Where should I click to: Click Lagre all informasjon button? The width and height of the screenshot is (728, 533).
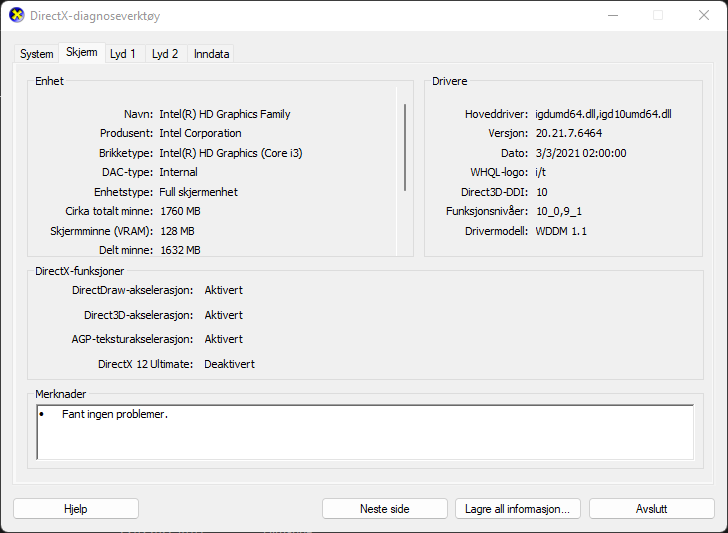click(x=518, y=509)
